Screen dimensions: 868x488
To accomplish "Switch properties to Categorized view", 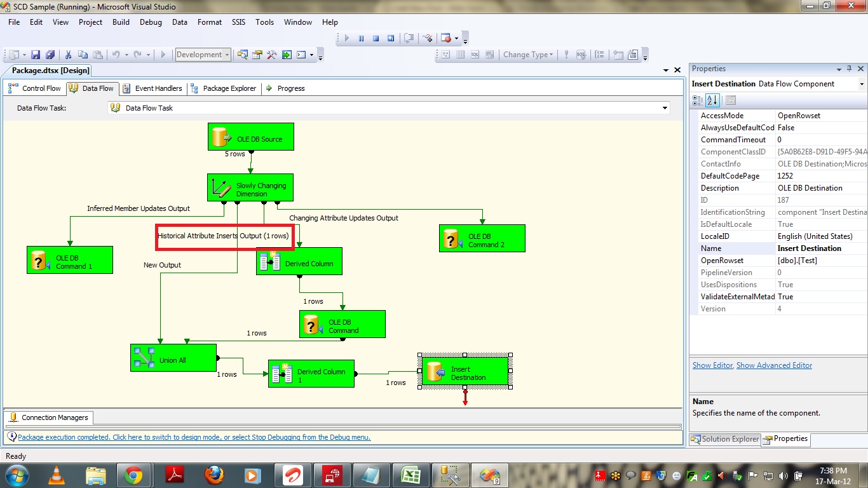I will (698, 100).
